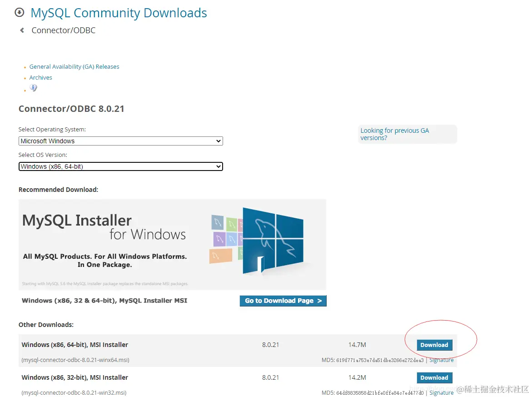The width and height of the screenshot is (532, 397).
Task: Click the 14.7M file size value
Action: [x=357, y=345]
